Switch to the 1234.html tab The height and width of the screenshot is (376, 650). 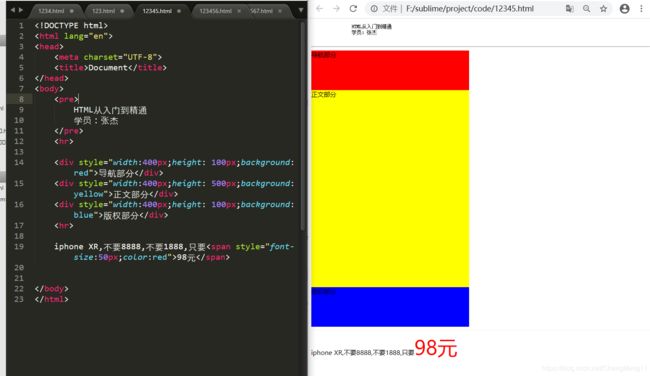pos(51,11)
